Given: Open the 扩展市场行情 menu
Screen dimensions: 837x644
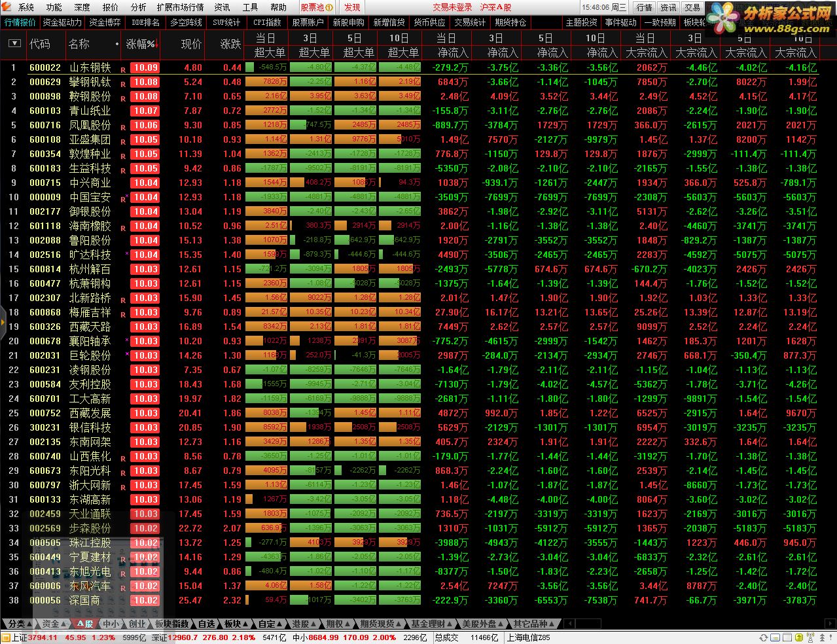Looking at the screenshot, I should pos(181,8).
